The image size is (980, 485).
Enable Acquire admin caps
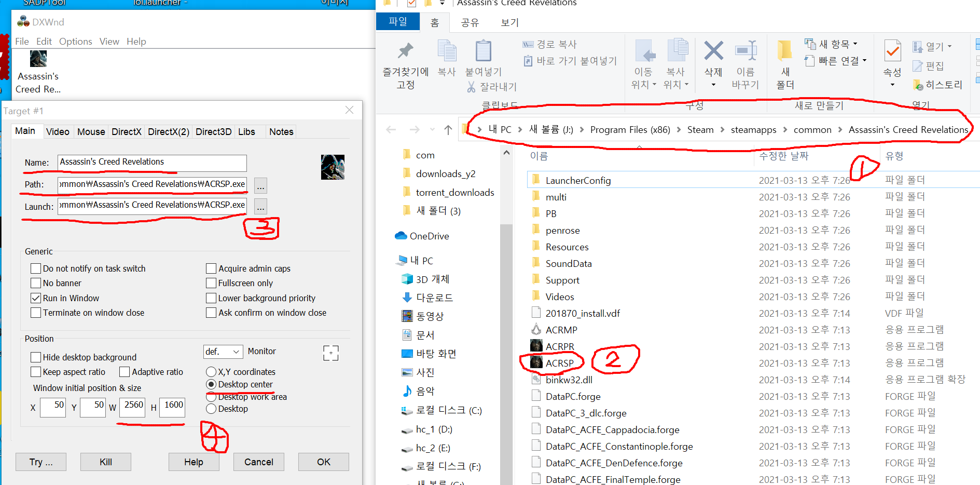tap(211, 268)
